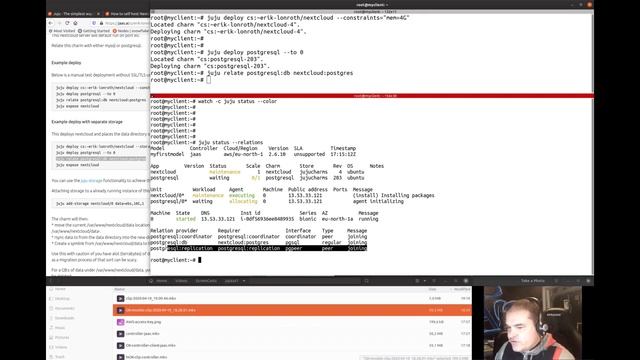Click the padlock icon in the address bar
Viewport: 640px width, 360px height.
[x=102, y=23]
